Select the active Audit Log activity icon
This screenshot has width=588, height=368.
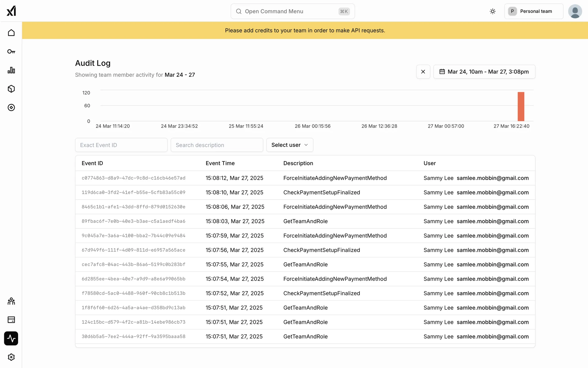11,339
